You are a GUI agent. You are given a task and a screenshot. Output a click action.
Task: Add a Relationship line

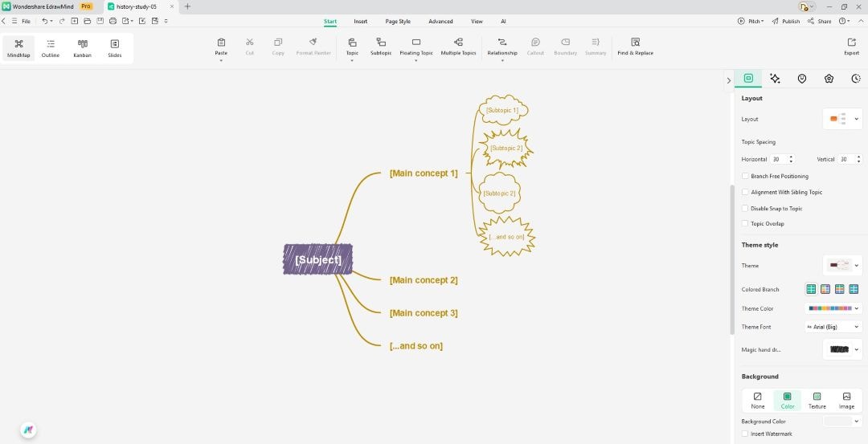click(x=502, y=47)
